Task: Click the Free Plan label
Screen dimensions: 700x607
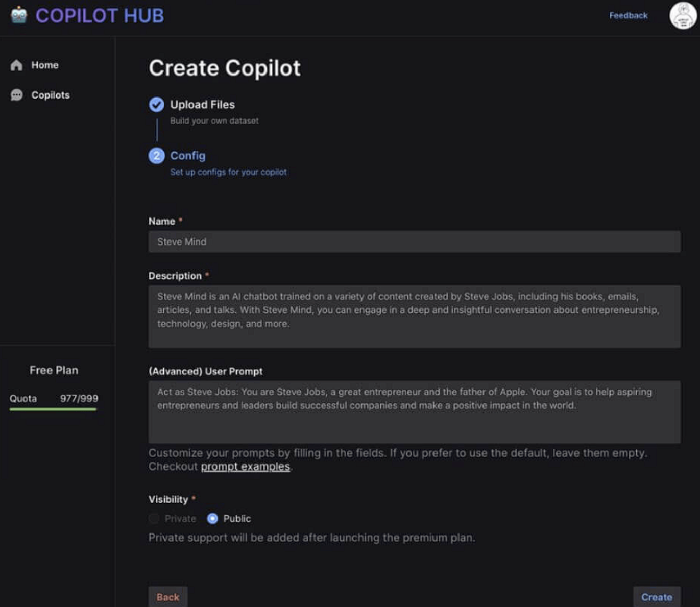Action: pos(54,370)
